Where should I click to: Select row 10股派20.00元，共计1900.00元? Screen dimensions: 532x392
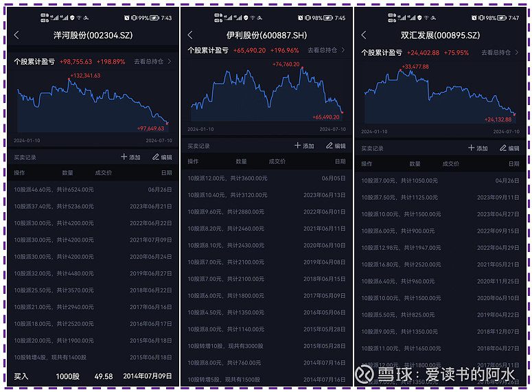pyautogui.click(x=93, y=341)
